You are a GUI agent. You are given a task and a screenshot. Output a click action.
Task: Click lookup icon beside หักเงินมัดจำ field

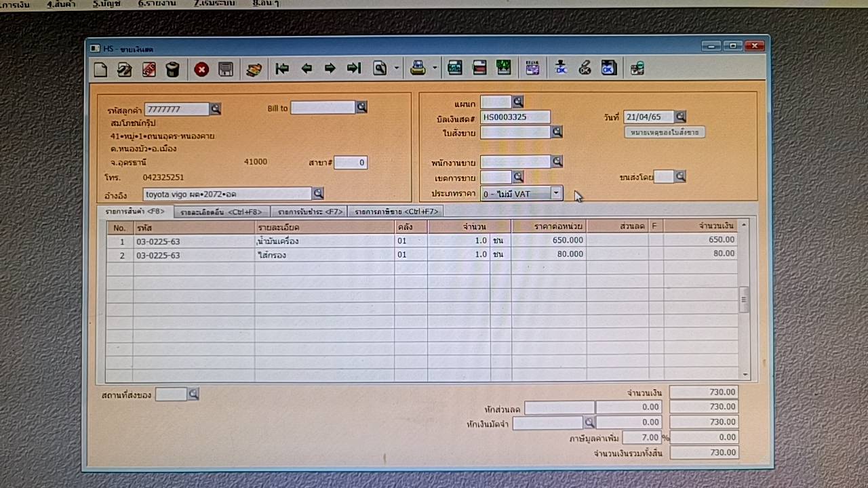click(x=589, y=422)
